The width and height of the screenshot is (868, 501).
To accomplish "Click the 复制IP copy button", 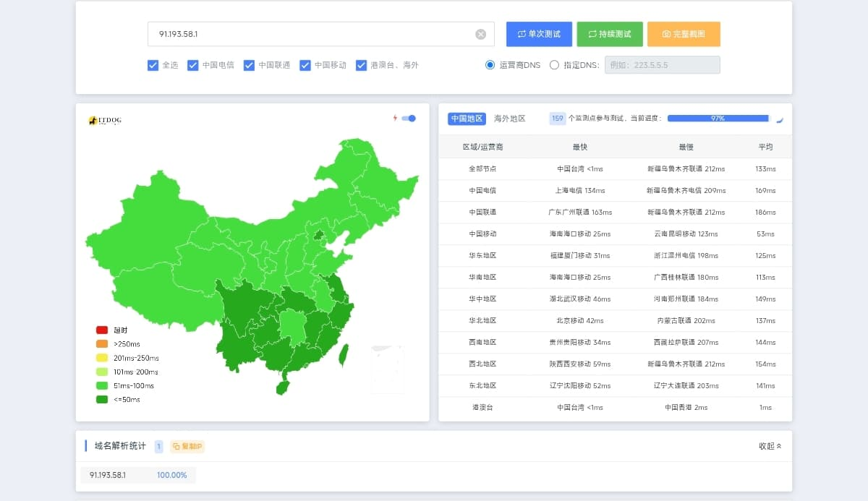I will [187, 447].
